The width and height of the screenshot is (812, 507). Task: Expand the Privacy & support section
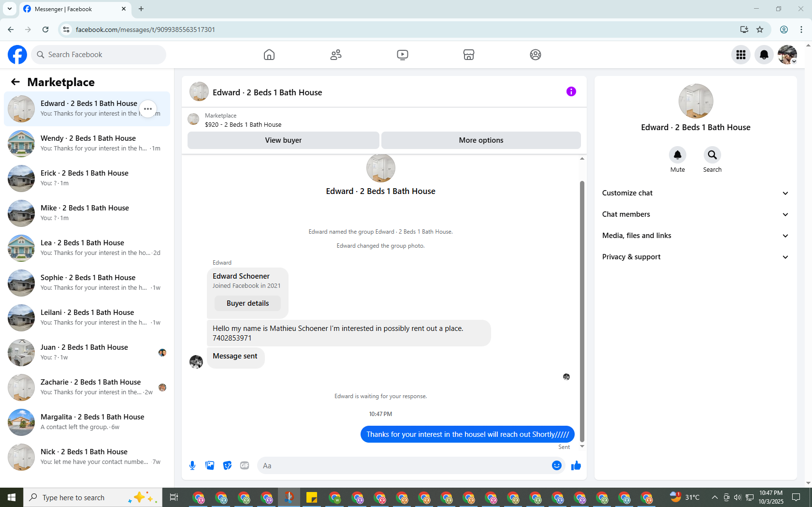(x=696, y=257)
